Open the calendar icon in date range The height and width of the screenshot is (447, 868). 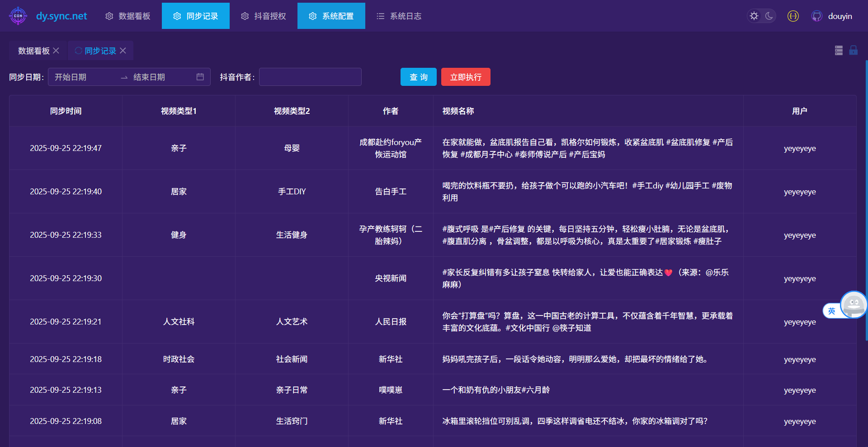coord(200,77)
